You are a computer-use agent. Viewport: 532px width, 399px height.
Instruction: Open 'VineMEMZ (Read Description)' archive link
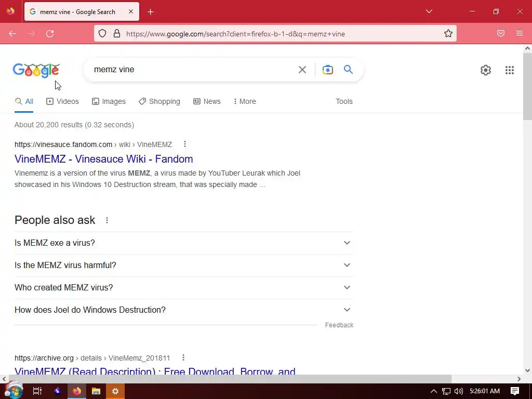coord(155,370)
